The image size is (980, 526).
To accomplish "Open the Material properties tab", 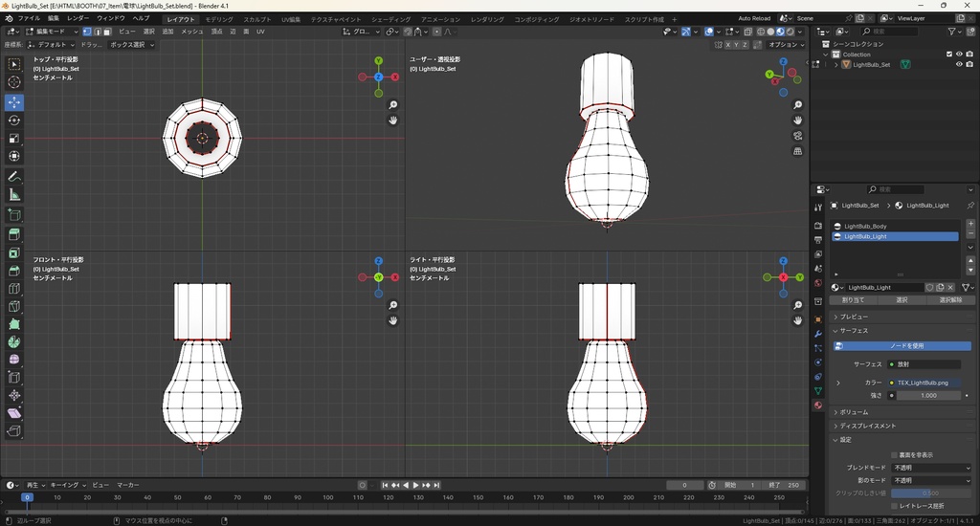I will point(818,405).
